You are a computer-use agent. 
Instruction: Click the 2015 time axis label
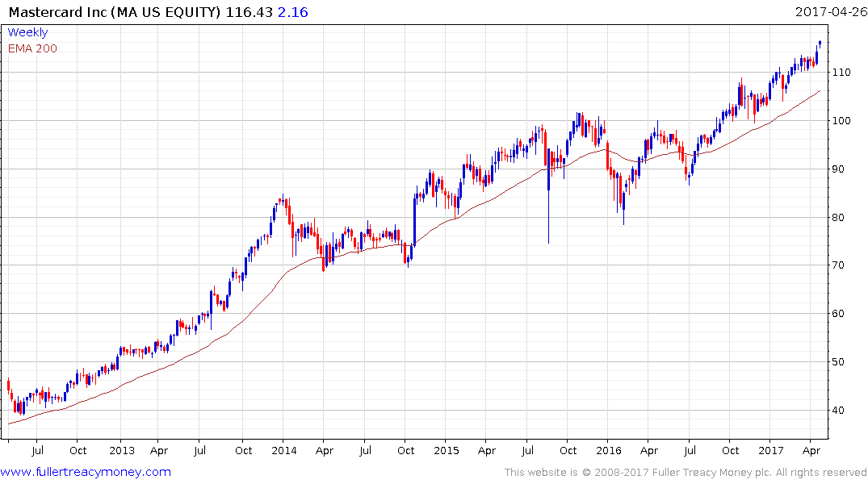447,450
